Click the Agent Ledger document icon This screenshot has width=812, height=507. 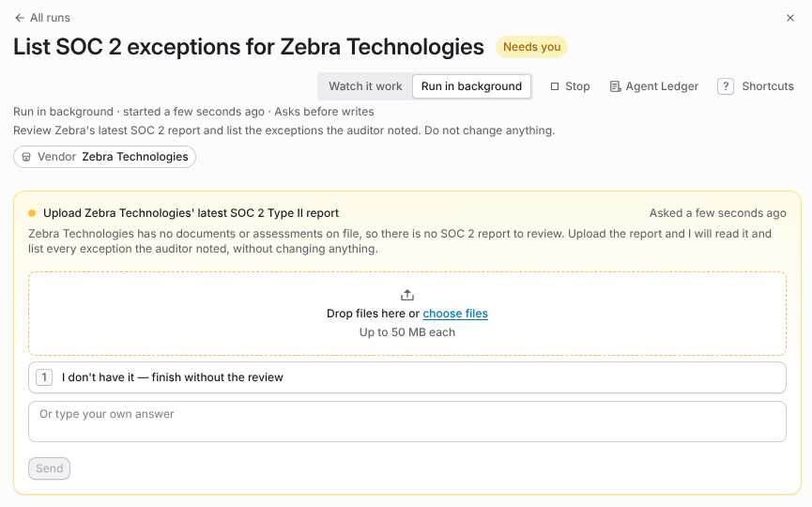[615, 86]
